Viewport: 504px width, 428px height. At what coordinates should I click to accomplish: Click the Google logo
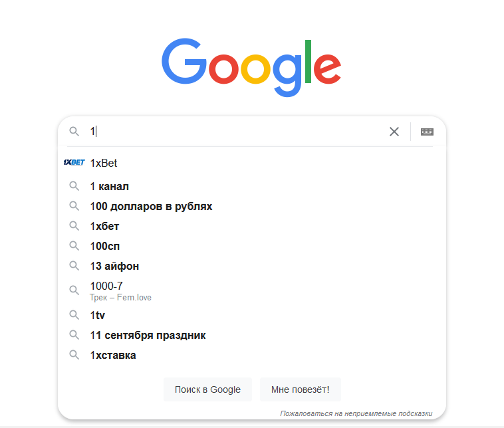(x=251, y=67)
